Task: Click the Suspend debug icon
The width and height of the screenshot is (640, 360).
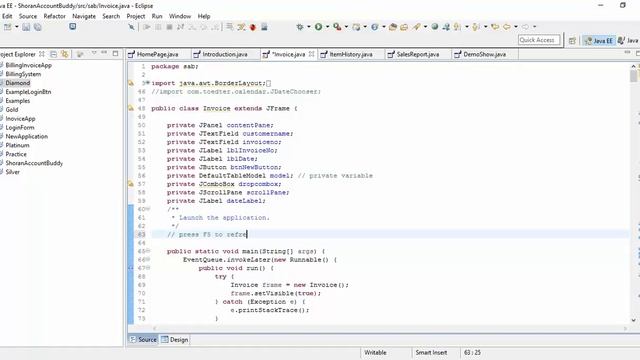Action: (158, 27)
